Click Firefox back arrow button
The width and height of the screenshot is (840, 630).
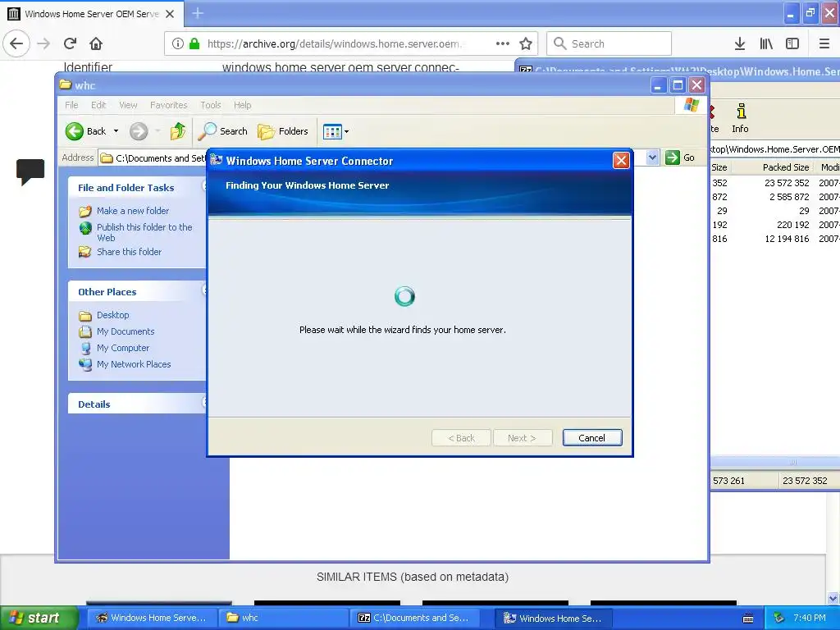click(x=16, y=44)
